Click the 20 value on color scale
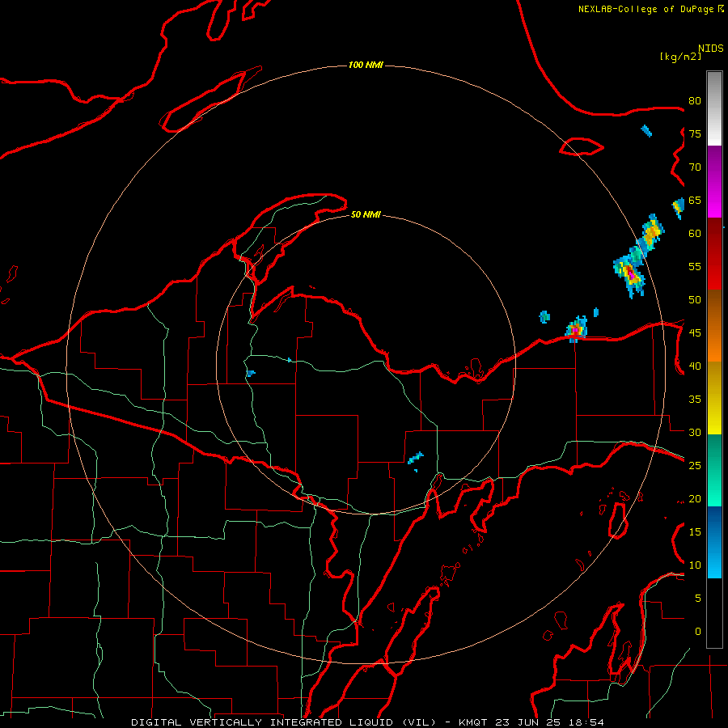The height and width of the screenshot is (728, 728). [695, 499]
